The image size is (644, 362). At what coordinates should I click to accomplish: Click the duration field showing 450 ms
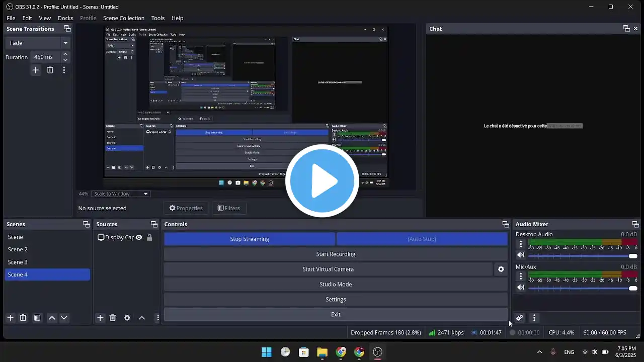[45, 57]
